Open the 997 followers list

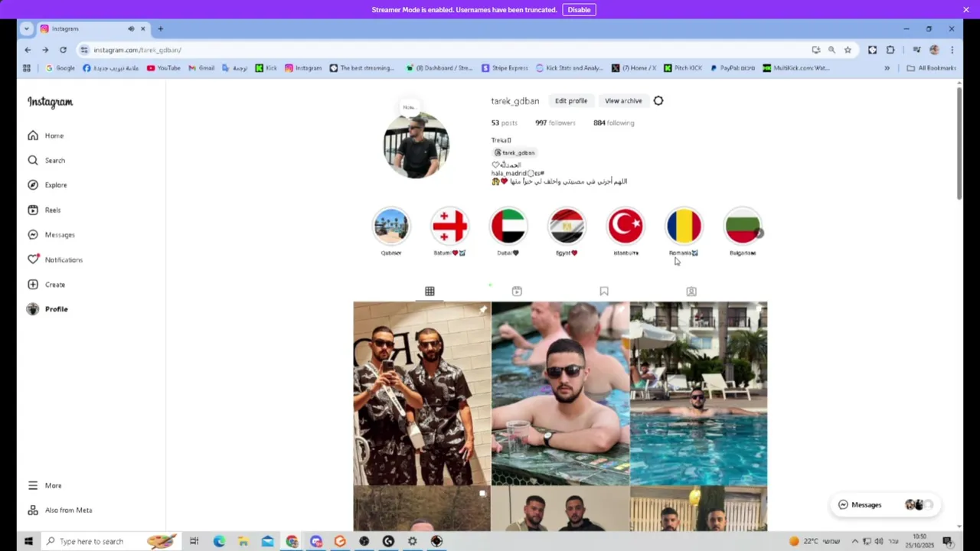coord(555,122)
